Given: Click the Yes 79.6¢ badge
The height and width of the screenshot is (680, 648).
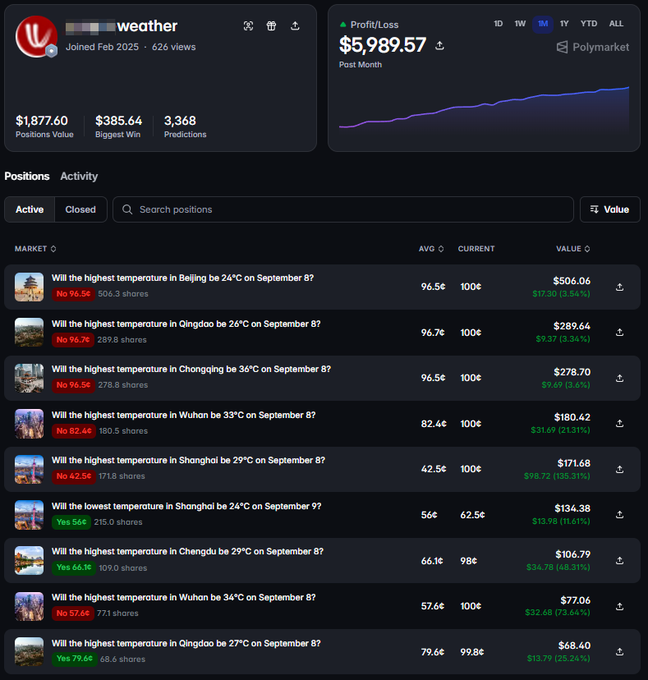Looking at the screenshot, I should click(x=74, y=658).
